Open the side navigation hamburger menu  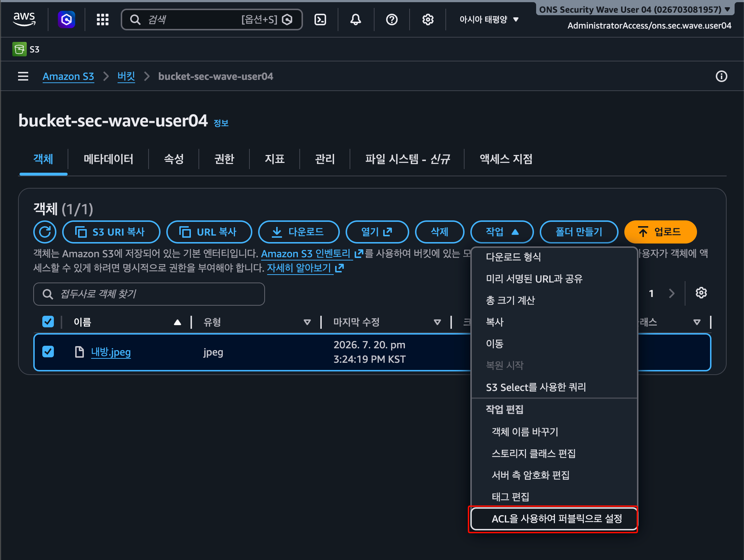tap(23, 76)
